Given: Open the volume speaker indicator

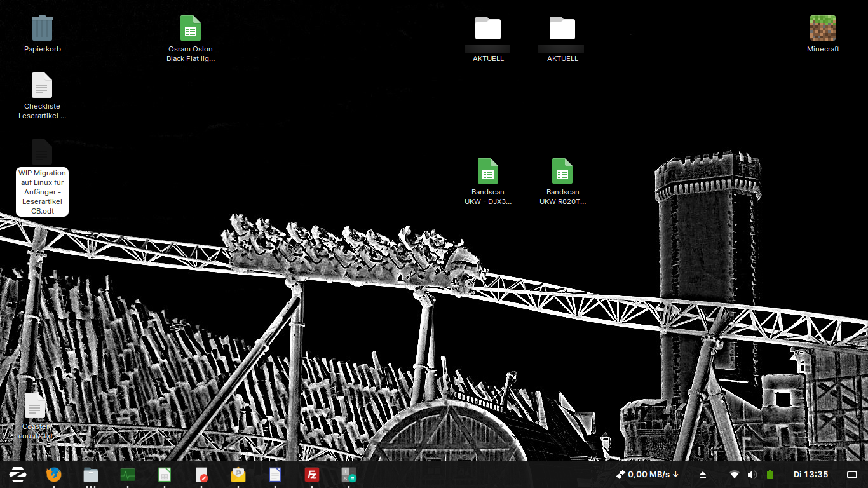Looking at the screenshot, I should coord(752,475).
